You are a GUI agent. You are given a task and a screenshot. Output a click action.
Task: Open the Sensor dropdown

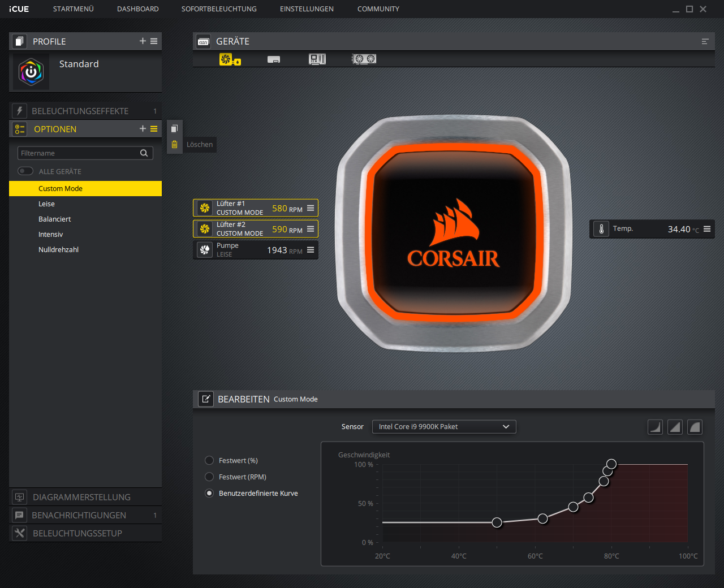click(444, 427)
